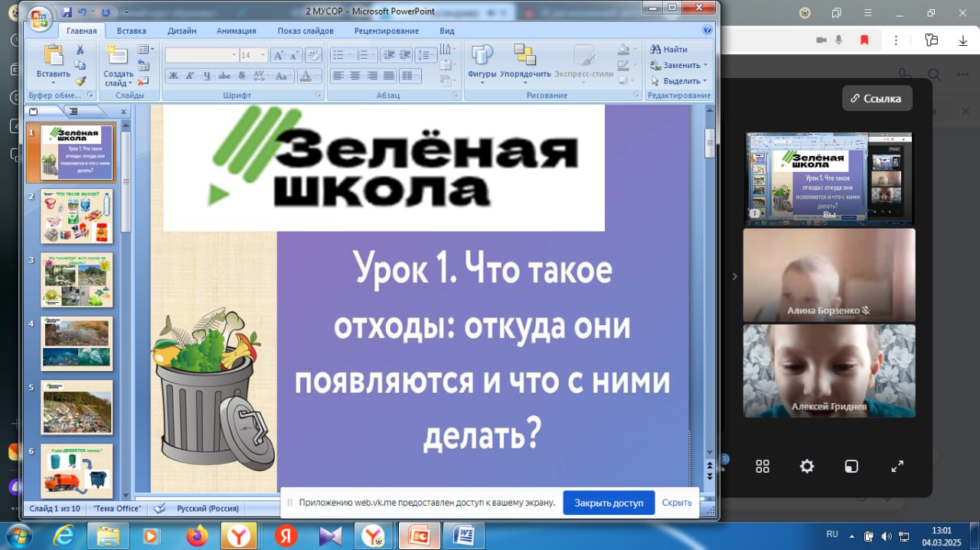Open Firefox from taskbar
The width and height of the screenshot is (980, 550).
tap(198, 535)
